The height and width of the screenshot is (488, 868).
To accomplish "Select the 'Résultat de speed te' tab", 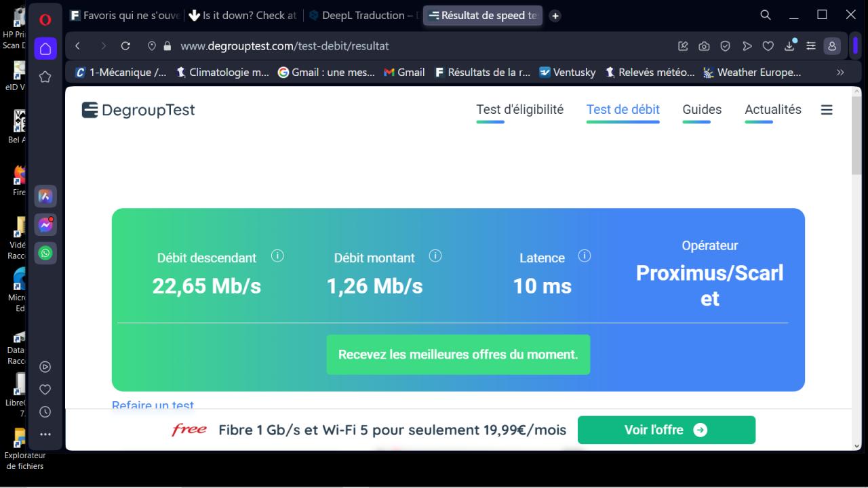I will point(483,16).
